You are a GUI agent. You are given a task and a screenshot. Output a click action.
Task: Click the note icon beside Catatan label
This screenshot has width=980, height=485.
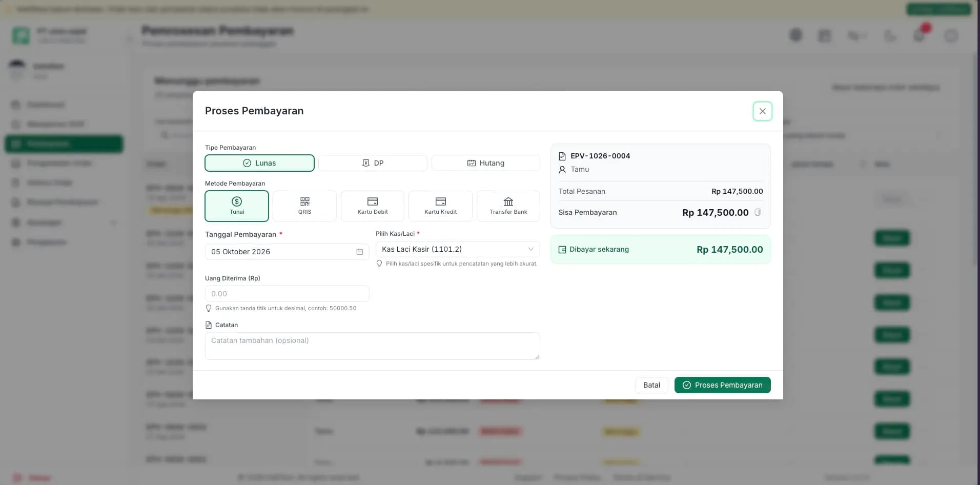(209, 325)
